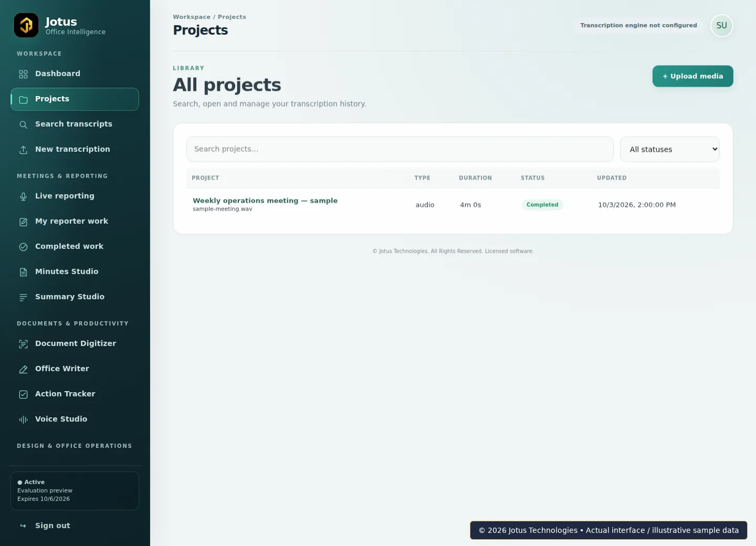The width and height of the screenshot is (756, 546).
Task: Click Workspace breadcrumb link
Action: (192, 17)
